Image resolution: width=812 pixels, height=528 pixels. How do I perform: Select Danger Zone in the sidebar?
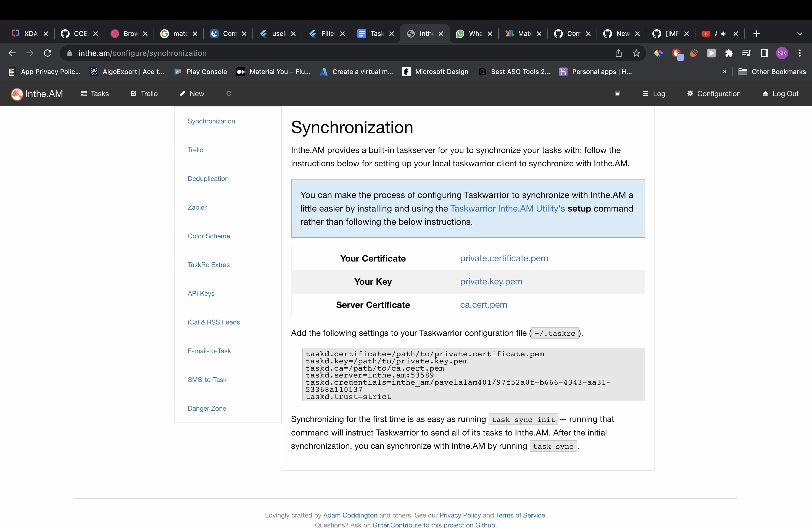coord(207,408)
